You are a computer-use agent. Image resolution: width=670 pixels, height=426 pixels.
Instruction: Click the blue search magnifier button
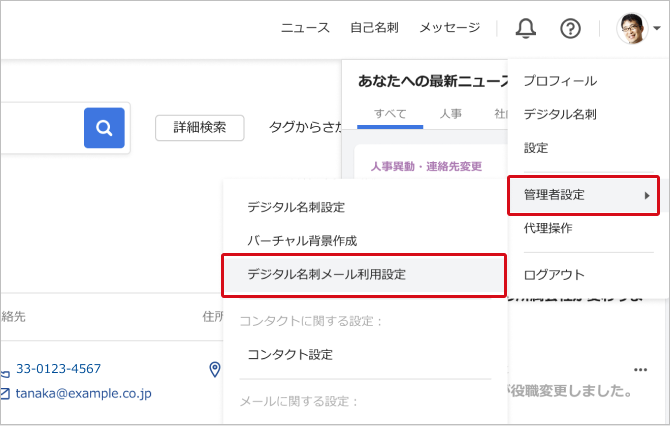(104, 127)
